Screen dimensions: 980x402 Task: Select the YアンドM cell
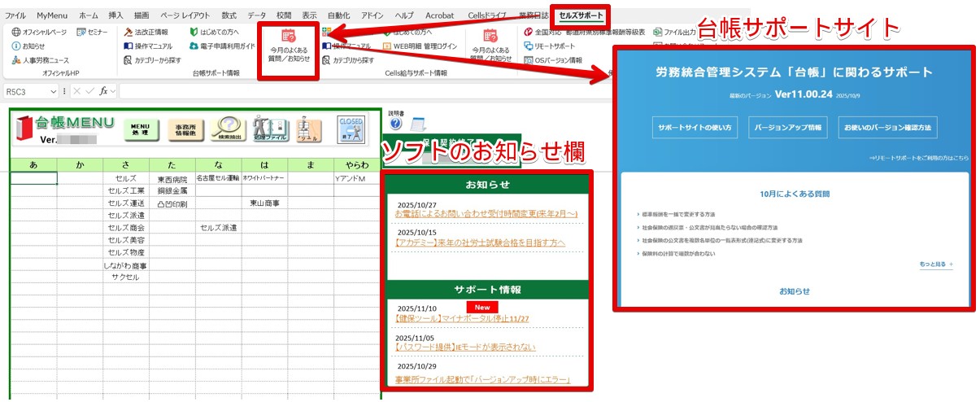point(356,178)
